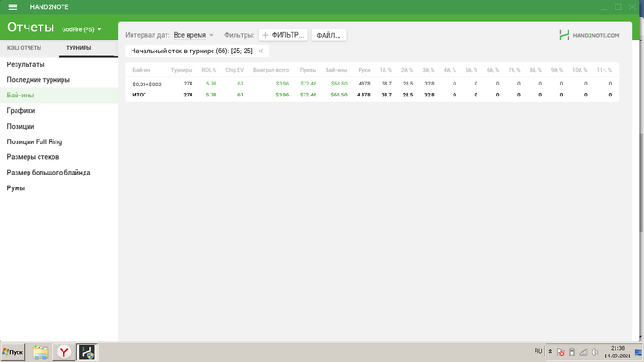This screenshot has width=644, height=362.
Task: Click the action center flag tray icon
Action: pos(560,352)
